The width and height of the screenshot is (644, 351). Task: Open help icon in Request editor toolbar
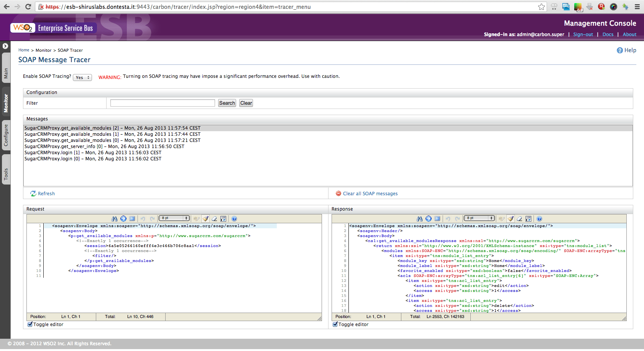coord(234,219)
